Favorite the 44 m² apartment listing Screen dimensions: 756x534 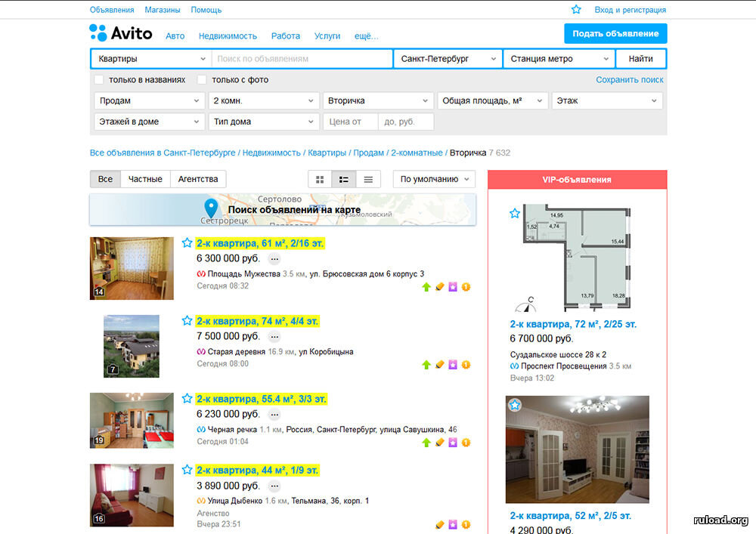point(187,470)
